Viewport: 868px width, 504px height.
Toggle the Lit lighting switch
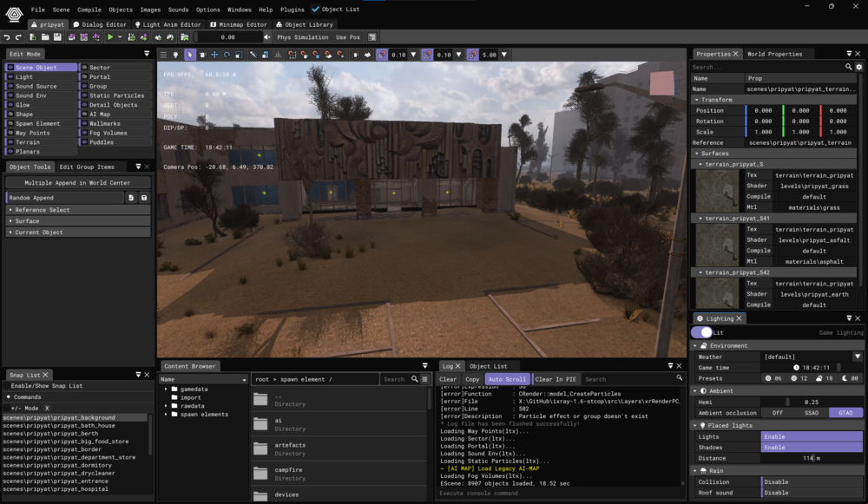click(x=701, y=332)
